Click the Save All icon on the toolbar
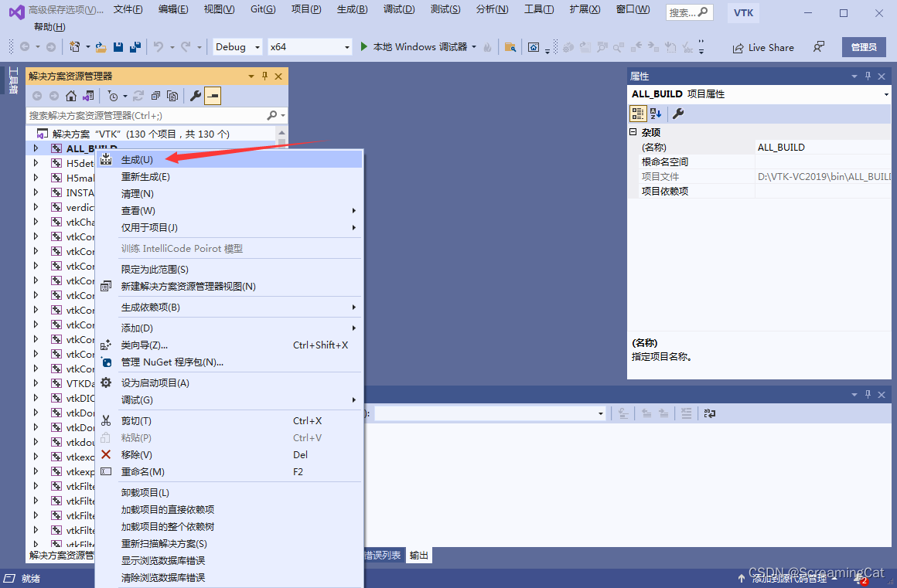 [135, 47]
